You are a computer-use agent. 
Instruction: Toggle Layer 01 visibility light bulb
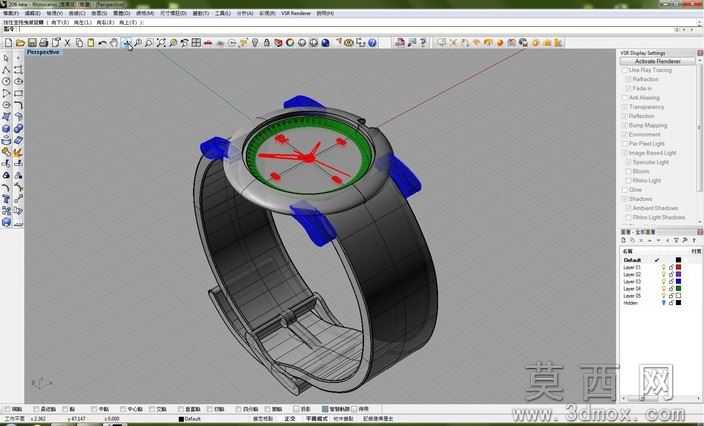(664, 267)
